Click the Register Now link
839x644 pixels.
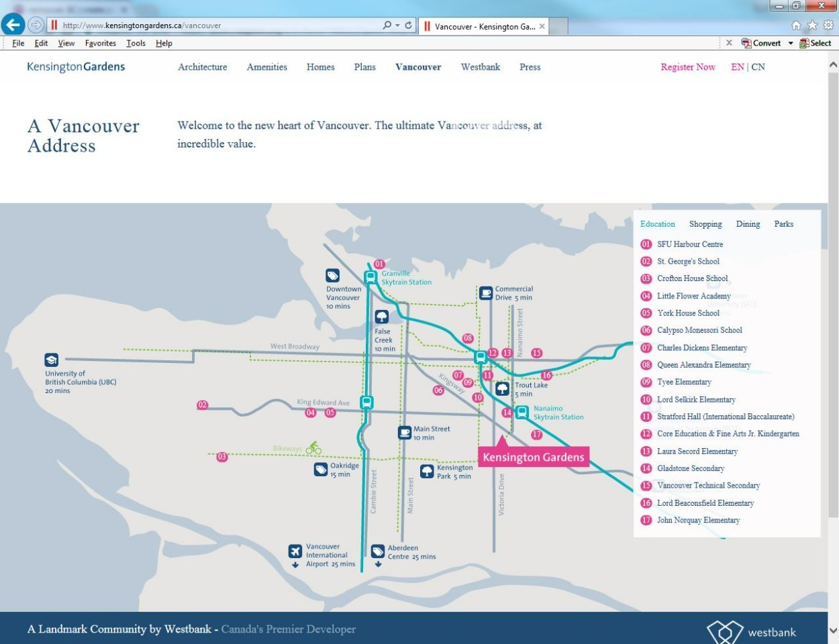pyautogui.click(x=688, y=67)
